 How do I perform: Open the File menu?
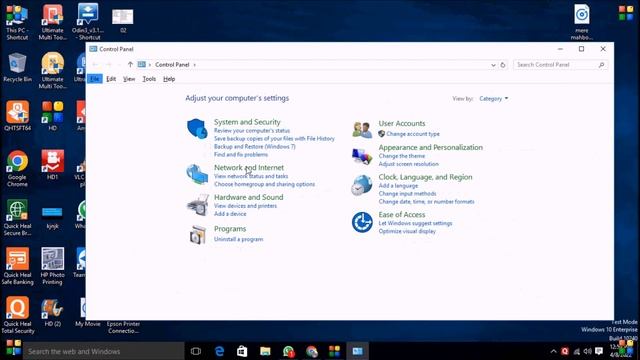coord(95,79)
